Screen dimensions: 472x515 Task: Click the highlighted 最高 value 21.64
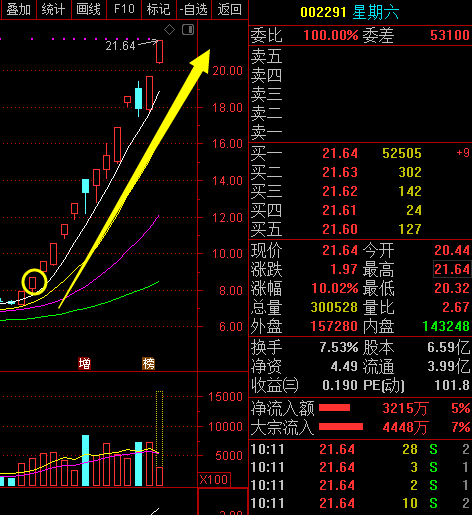click(452, 269)
